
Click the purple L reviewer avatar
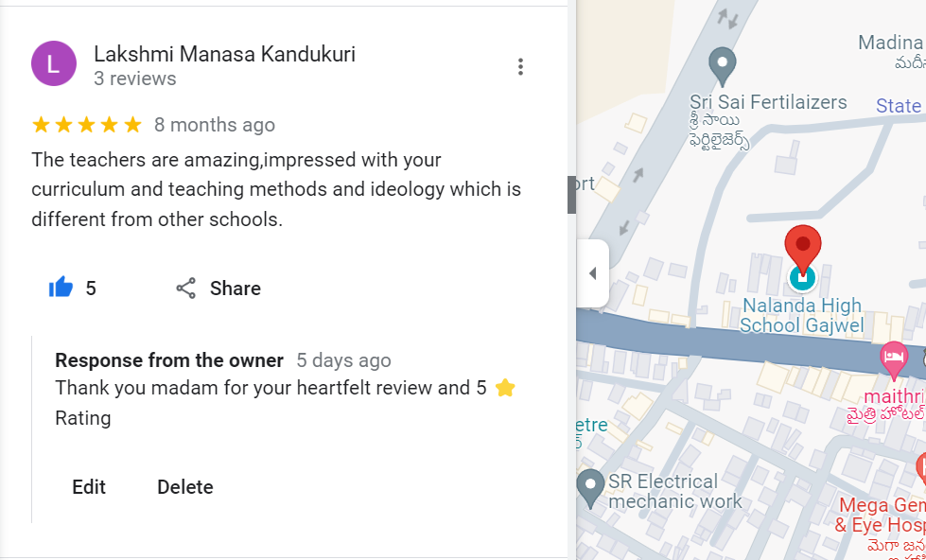pos(54,64)
